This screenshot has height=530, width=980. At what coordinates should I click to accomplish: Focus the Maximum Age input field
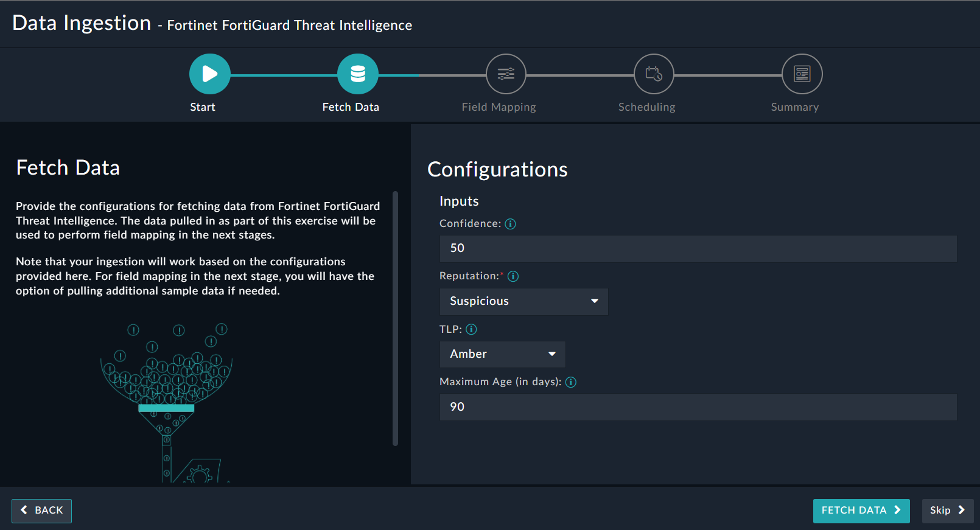pos(698,407)
